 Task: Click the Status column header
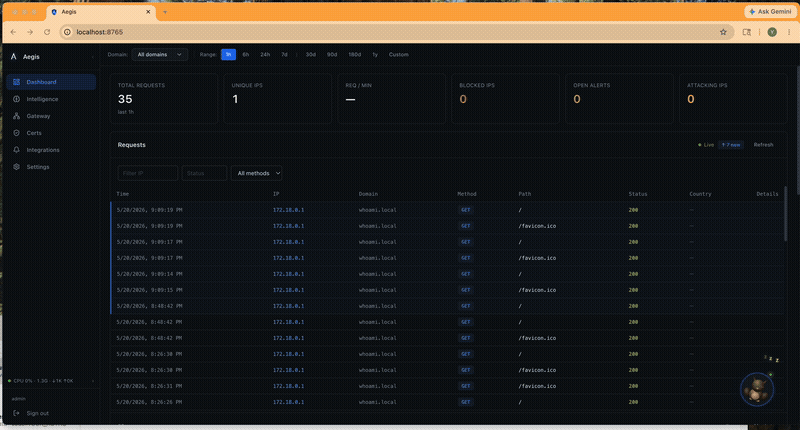(638, 194)
